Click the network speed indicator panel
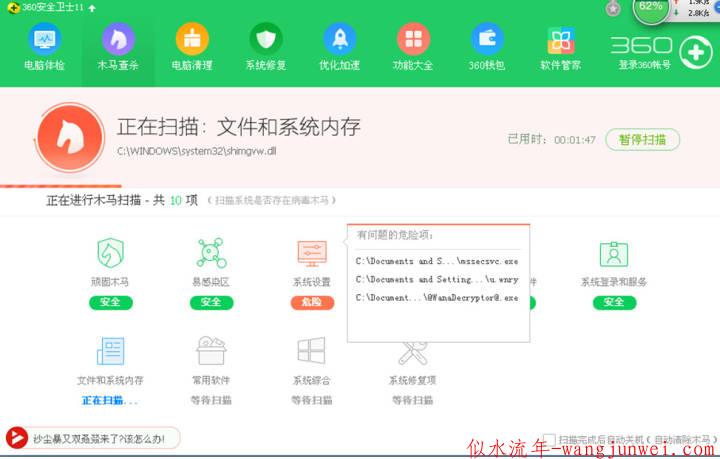This screenshot has width=720, height=459. tap(695, 9)
